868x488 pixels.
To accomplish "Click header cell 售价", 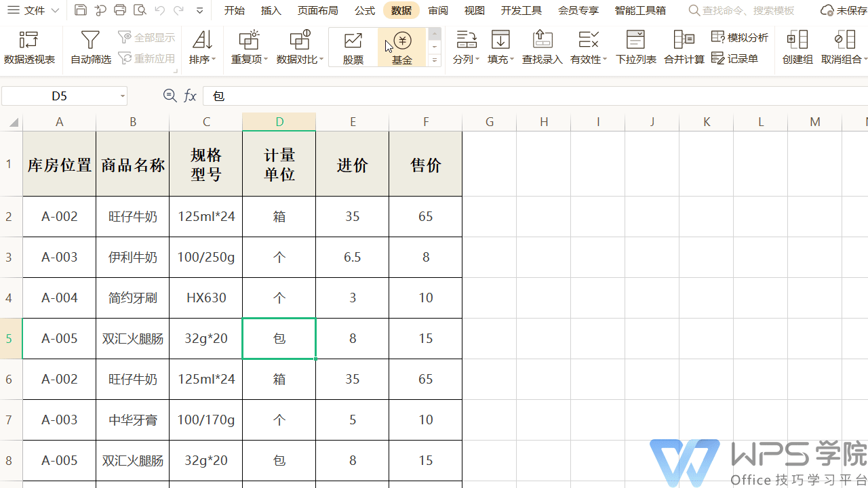I will tap(426, 164).
